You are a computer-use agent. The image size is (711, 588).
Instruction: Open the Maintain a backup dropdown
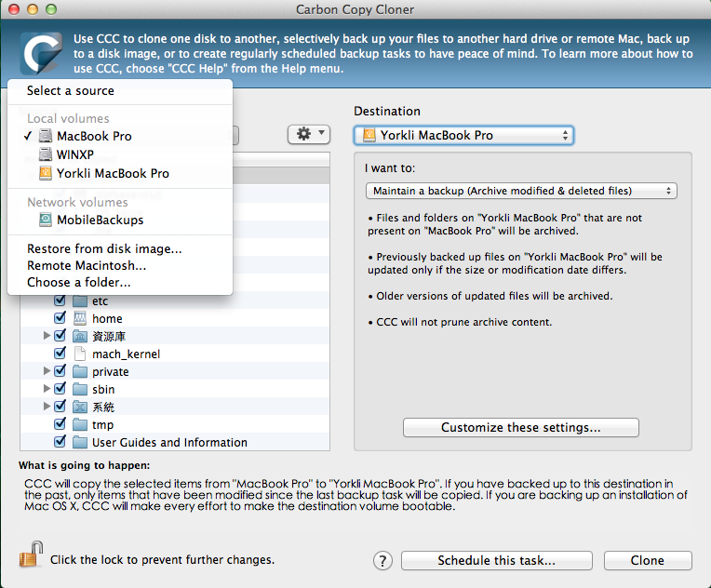tap(521, 191)
